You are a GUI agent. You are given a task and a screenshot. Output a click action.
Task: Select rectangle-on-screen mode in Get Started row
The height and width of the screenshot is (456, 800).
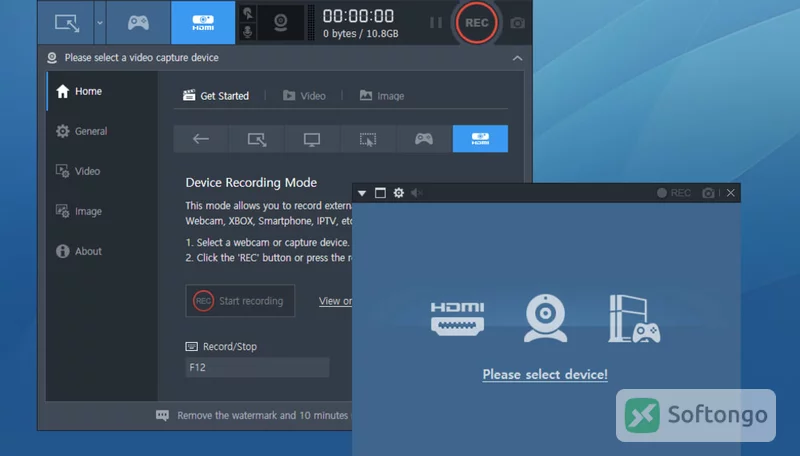(257, 139)
